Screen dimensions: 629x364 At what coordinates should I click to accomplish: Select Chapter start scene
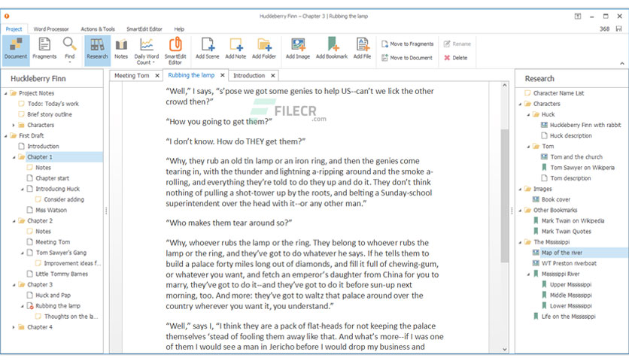click(52, 178)
